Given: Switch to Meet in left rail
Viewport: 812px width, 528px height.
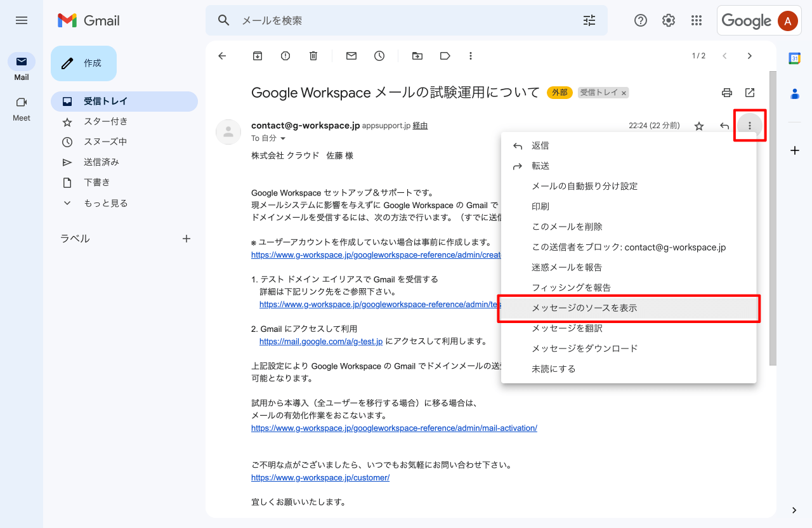Looking at the screenshot, I should [x=22, y=108].
